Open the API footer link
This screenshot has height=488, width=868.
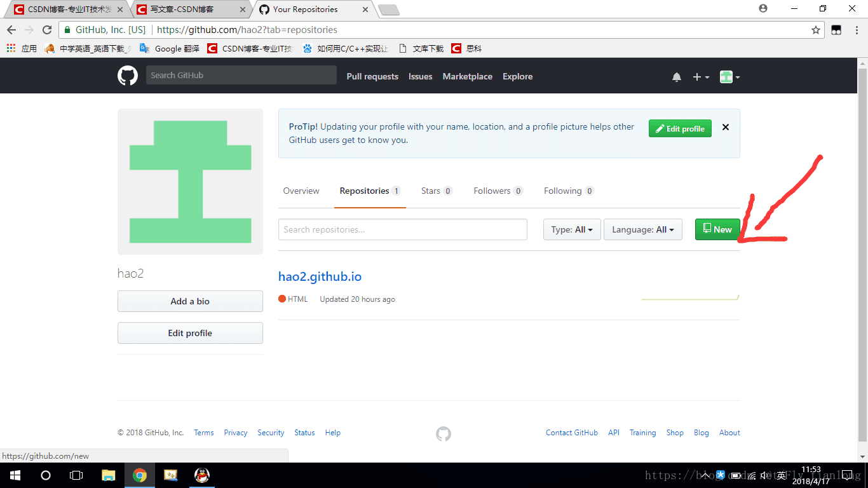pos(614,433)
